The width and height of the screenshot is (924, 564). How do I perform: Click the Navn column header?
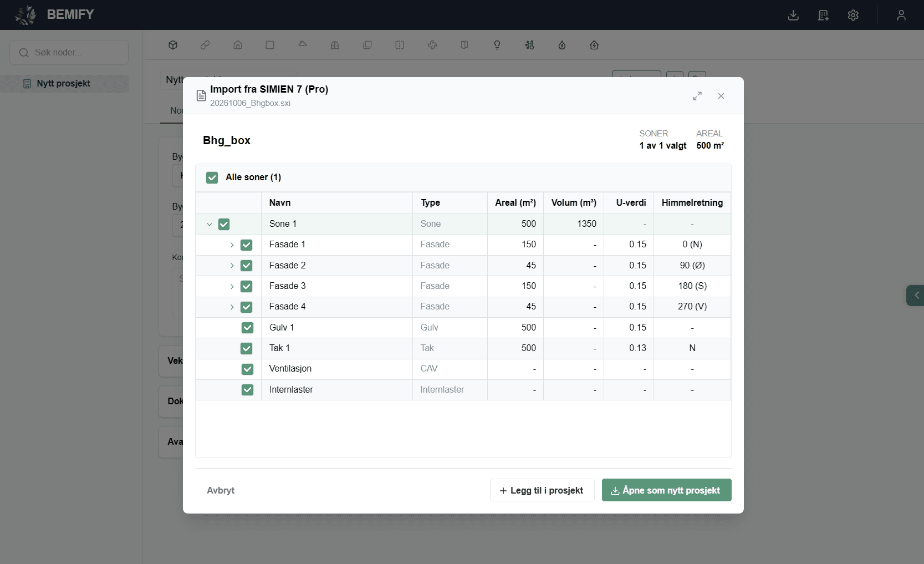(x=337, y=203)
